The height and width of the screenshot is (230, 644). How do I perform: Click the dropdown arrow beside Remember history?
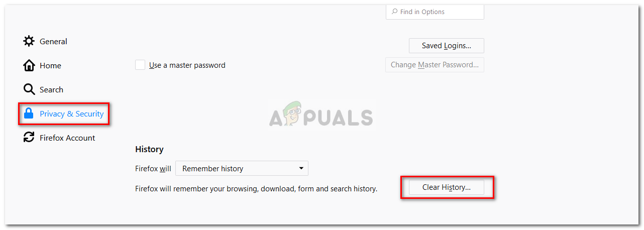[x=301, y=168]
